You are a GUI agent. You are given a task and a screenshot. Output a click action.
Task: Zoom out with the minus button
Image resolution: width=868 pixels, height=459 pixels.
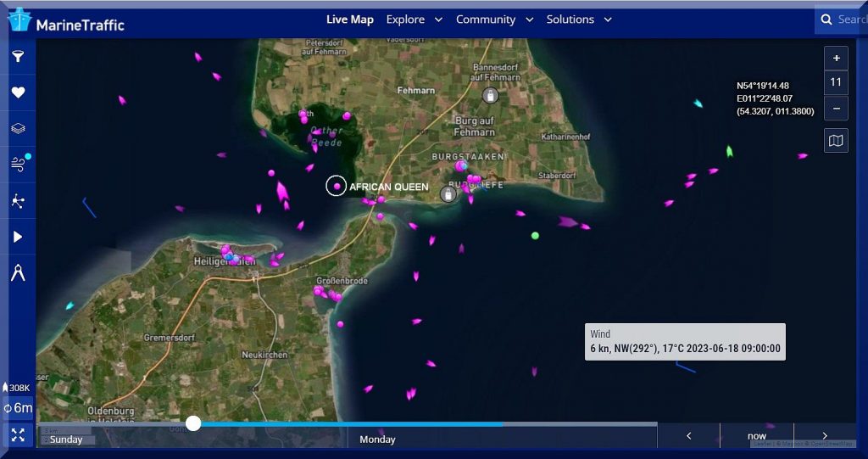[836, 108]
